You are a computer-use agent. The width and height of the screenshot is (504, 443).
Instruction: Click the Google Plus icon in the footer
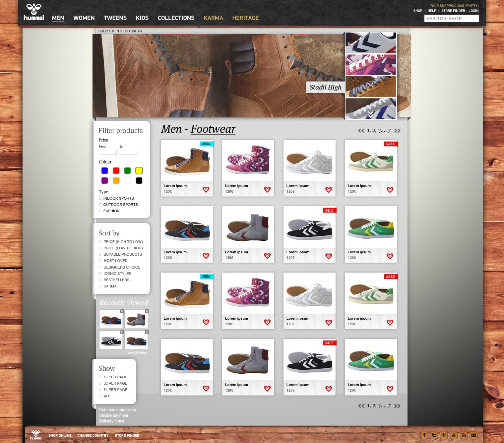[x=444, y=435]
